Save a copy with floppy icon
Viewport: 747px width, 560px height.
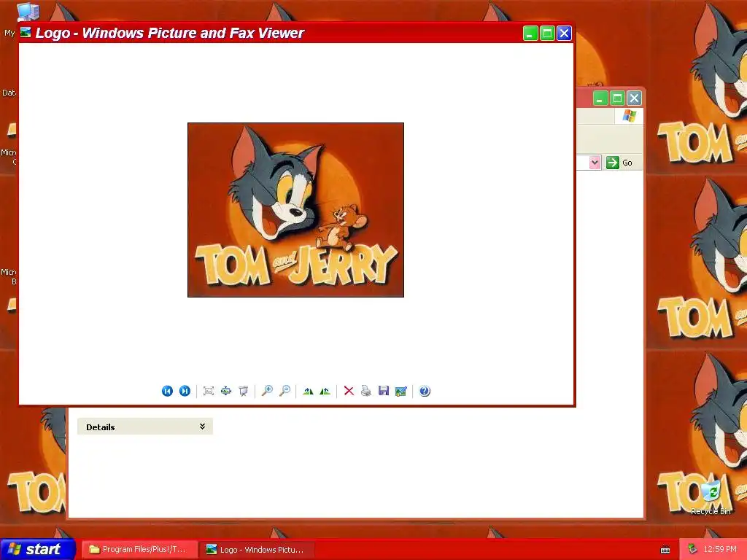point(384,391)
